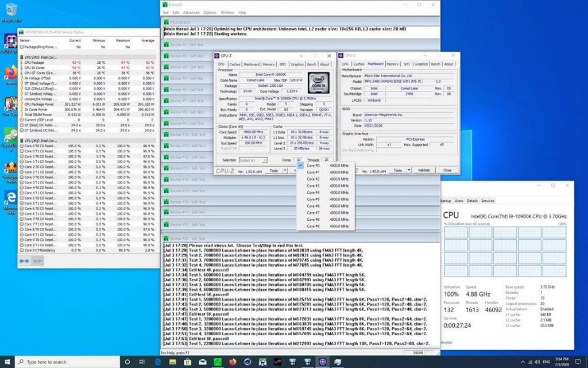The image size is (588, 368).
Task: Switch to SPD tab in CPU-Z mainboard window
Action: tap(407, 64)
